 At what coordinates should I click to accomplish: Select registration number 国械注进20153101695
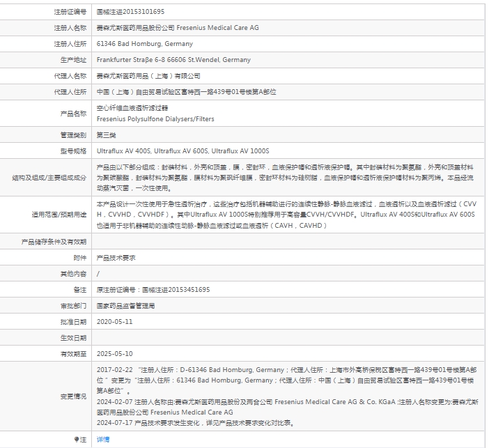(x=130, y=12)
